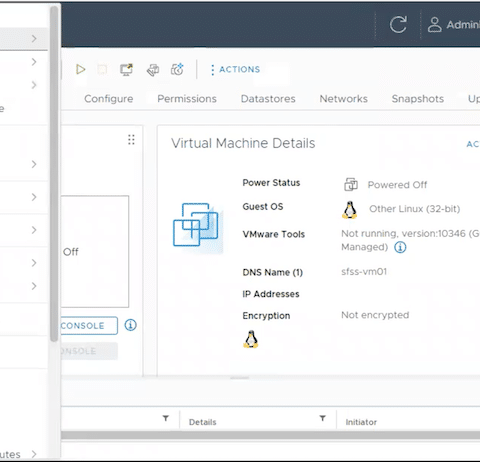
Task: Click the info icon beside CONSOLE button
Action: tap(130, 325)
